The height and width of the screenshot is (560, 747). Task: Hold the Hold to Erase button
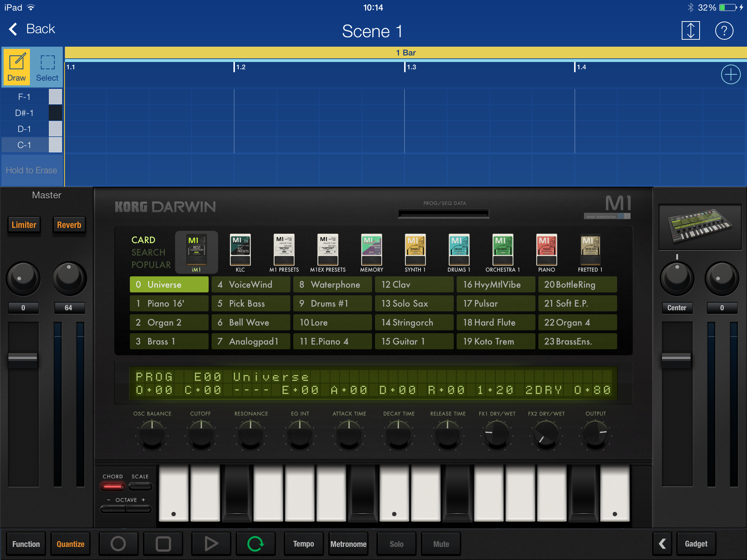click(x=32, y=170)
